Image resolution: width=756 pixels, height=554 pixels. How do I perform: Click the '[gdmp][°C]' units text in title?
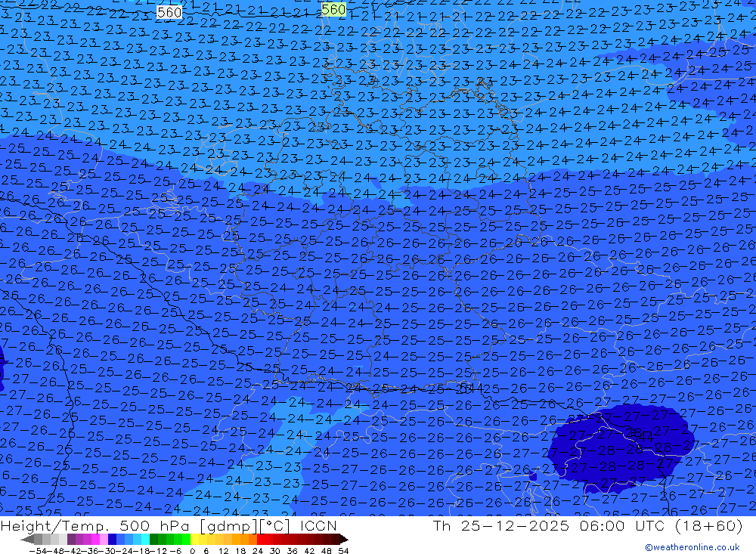[246, 525]
